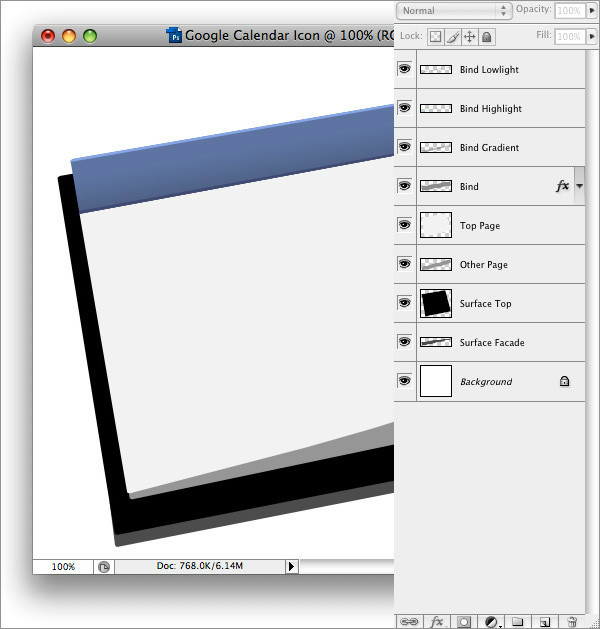
Task: Open the layer style fx menu
Action: [x=436, y=621]
